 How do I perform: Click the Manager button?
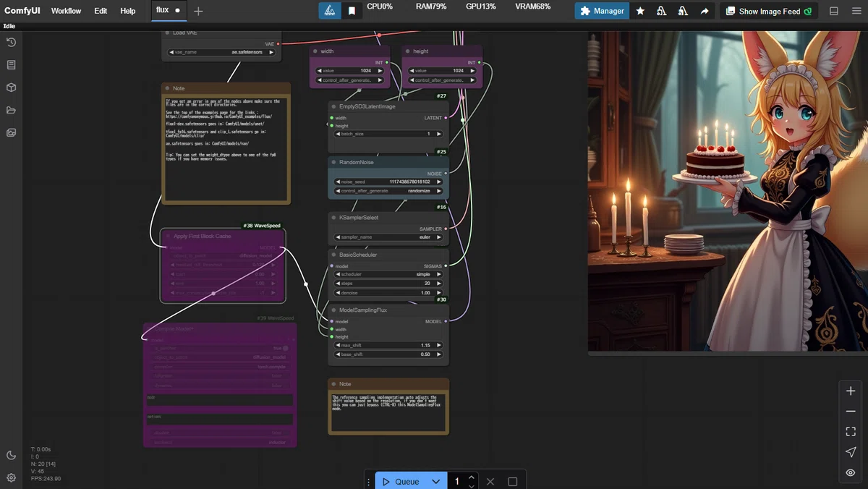pos(602,11)
